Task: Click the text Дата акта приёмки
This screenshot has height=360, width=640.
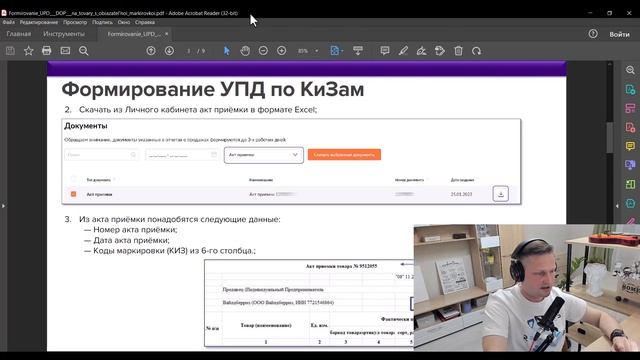Action: pyautogui.click(x=131, y=240)
